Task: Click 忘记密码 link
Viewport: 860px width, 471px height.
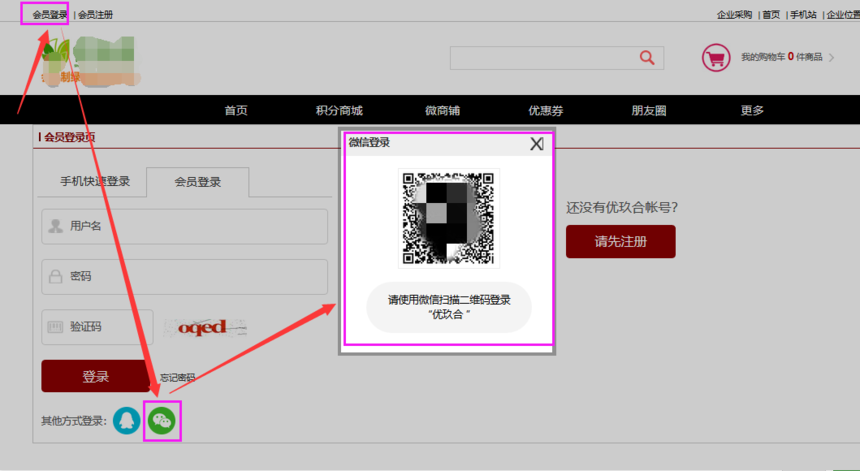Action: (177, 378)
